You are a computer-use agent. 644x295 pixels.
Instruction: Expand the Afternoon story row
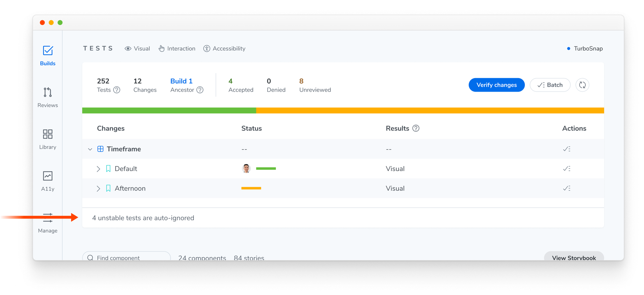click(x=99, y=189)
